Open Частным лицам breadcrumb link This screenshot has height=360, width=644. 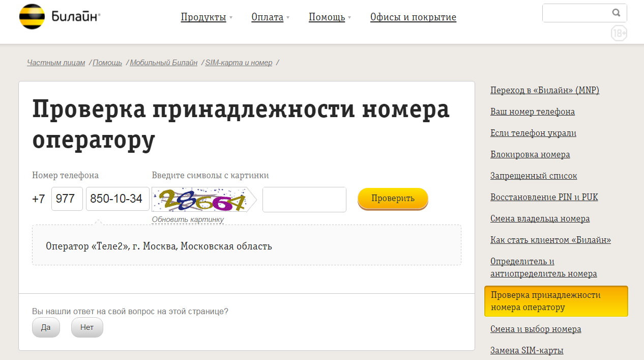tap(56, 63)
